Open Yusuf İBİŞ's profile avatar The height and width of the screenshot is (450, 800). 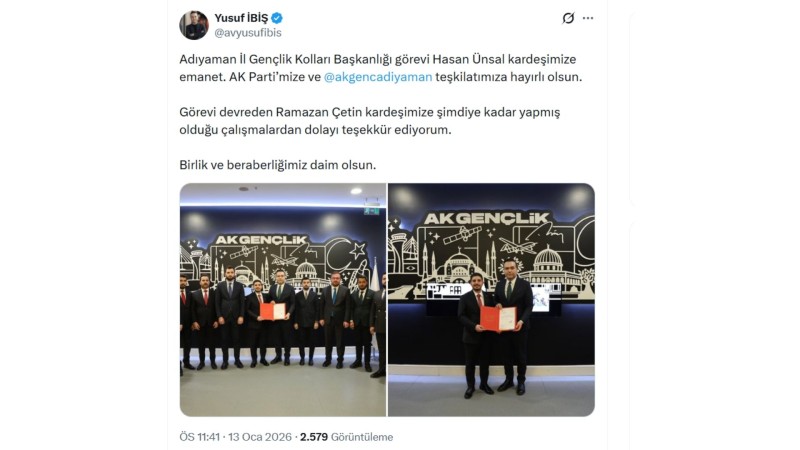pyautogui.click(x=194, y=25)
